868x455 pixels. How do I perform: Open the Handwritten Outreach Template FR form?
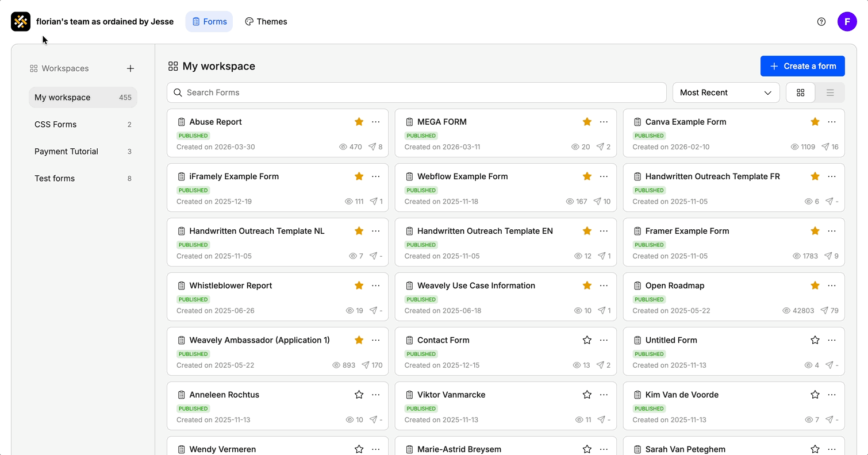pos(712,176)
